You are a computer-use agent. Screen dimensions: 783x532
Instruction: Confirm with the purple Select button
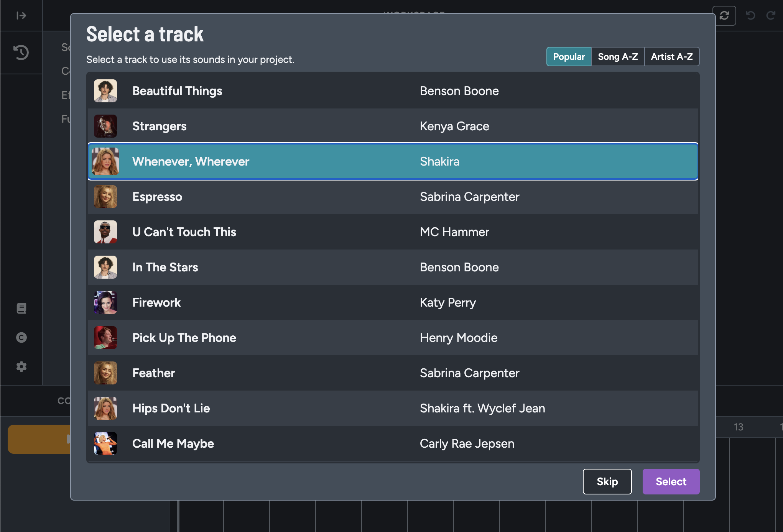click(x=671, y=481)
